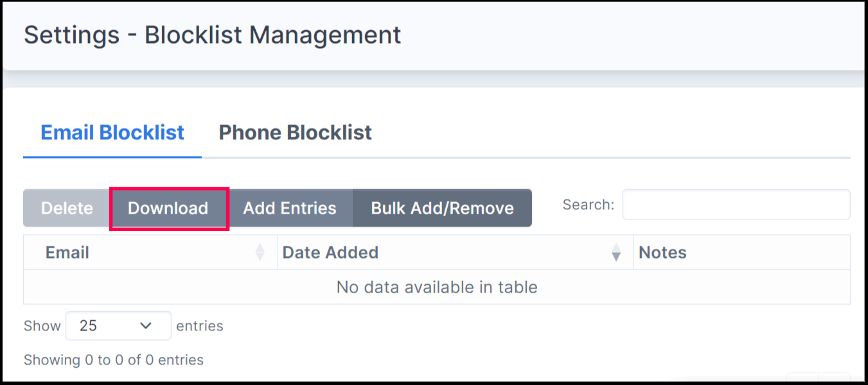
Task: Open Add Entries for the blocklist
Action: click(x=290, y=208)
